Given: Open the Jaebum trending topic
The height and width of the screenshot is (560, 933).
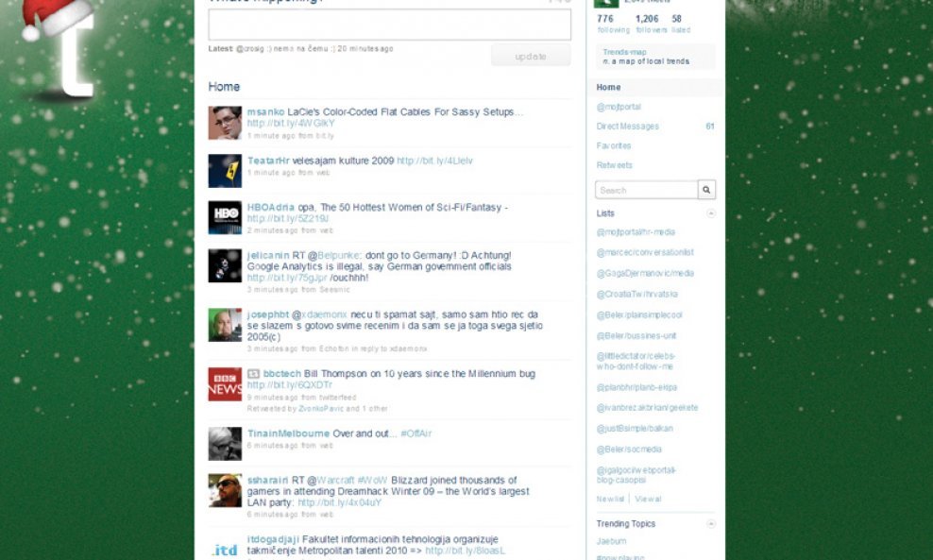Looking at the screenshot, I should (611, 541).
